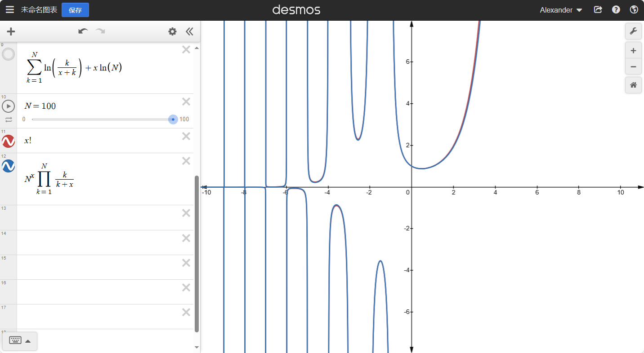
Task: Expand the keyboard options arrow
Action: [x=28, y=341]
